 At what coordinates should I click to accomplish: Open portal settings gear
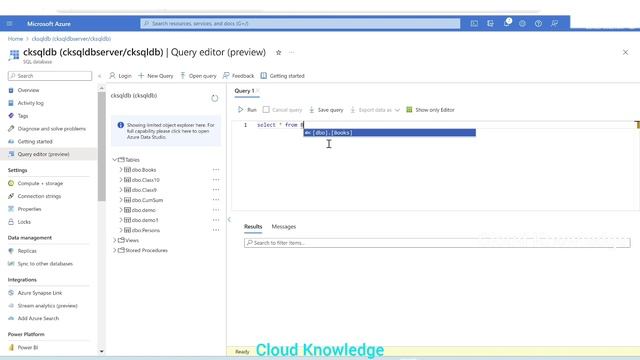point(522,24)
